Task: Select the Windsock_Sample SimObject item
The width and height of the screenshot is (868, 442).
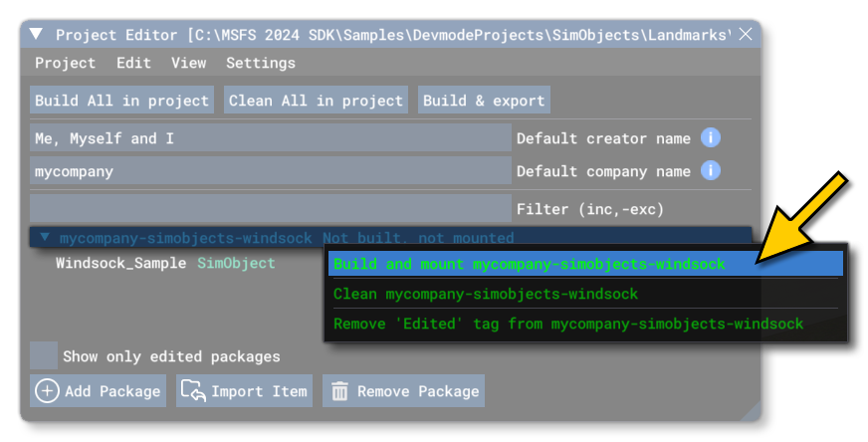Action: (165, 263)
